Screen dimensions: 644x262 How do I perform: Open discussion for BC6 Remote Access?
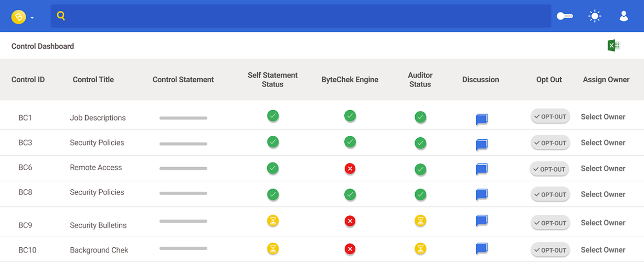tap(482, 169)
